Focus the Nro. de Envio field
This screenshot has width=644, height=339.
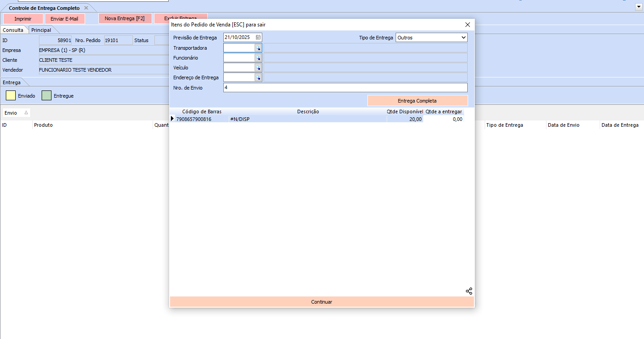(x=345, y=88)
